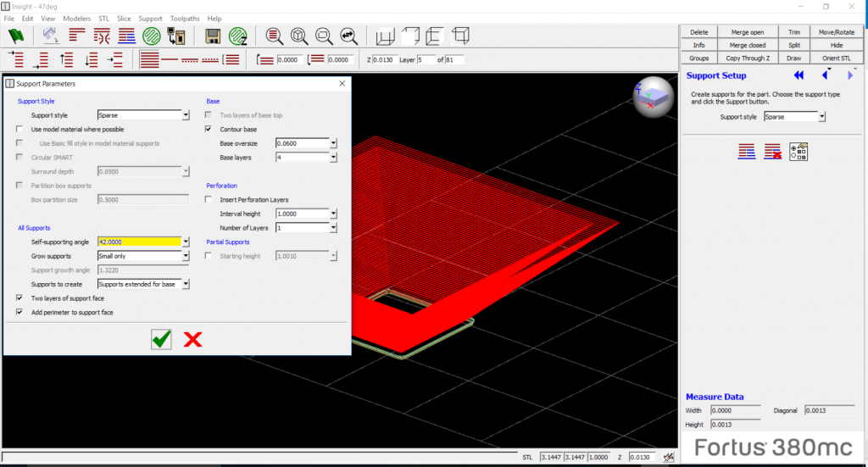
Task: Click the Self-supporting angle input field
Action: click(138, 242)
